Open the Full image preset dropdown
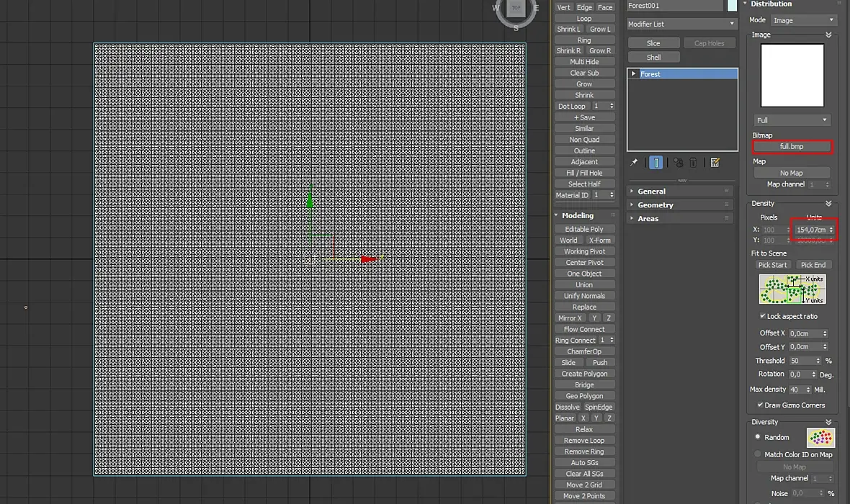The image size is (850, 504). click(x=792, y=120)
